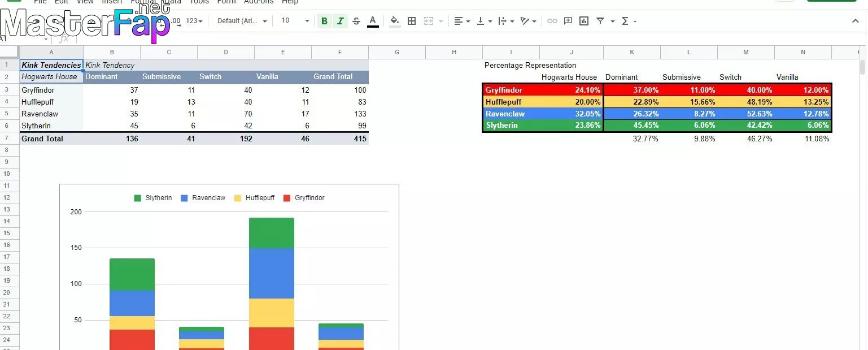Click the grand total value 415
This screenshot has height=350, width=868.
340,139
